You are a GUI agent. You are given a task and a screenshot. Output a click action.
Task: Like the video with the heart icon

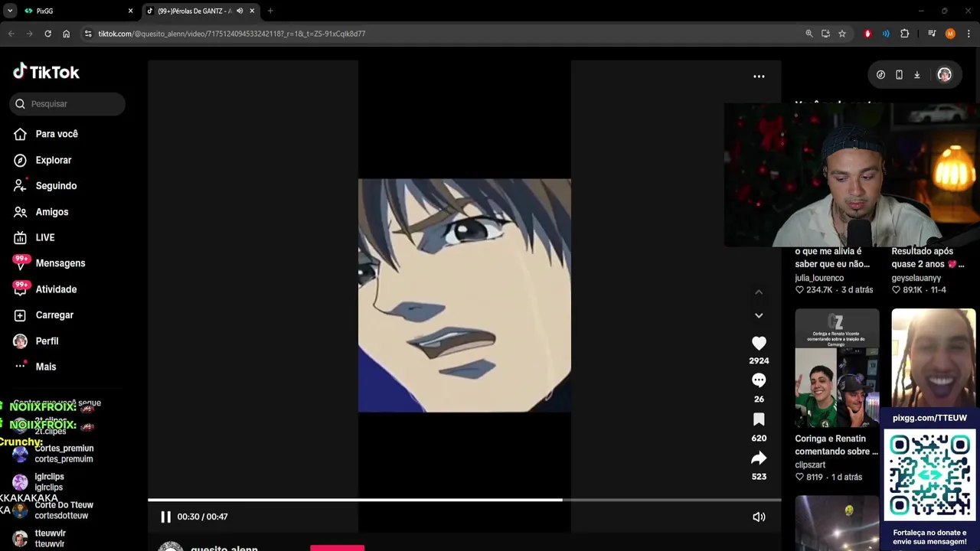[x=759, y=344]
